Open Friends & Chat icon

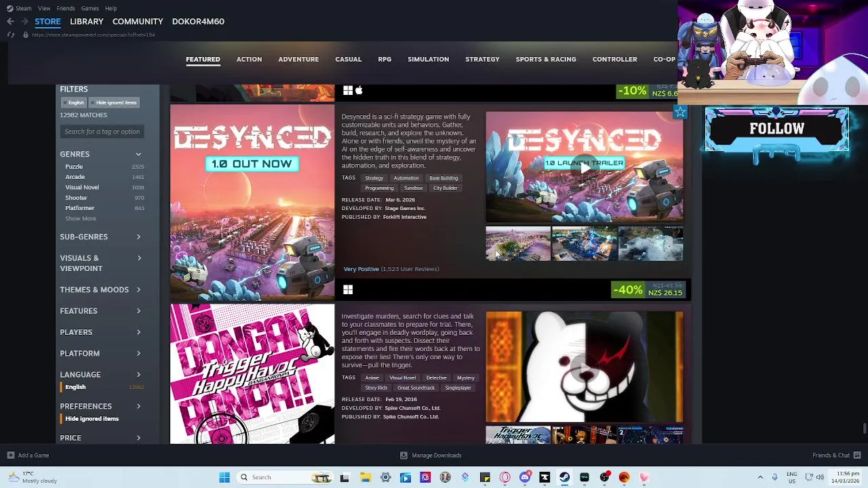click(x=857, y=455)
